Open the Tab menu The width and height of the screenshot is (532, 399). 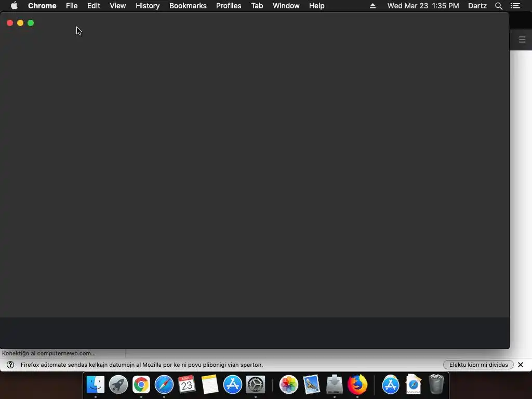(x=257, y=6)
